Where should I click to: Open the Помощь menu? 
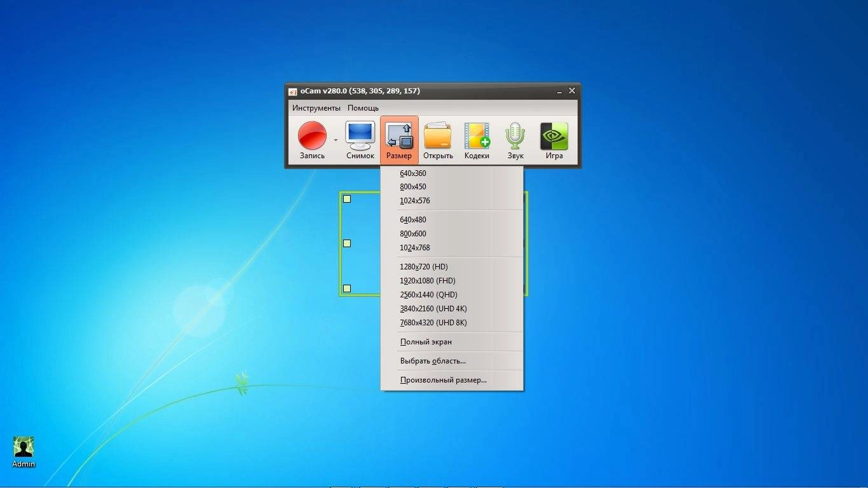363,108
